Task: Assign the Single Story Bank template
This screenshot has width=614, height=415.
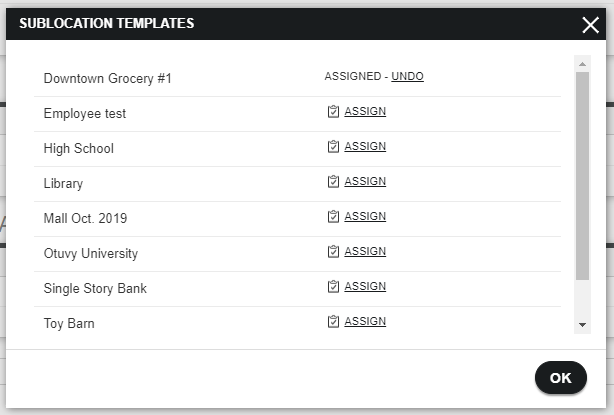Action: pos(365,286)
